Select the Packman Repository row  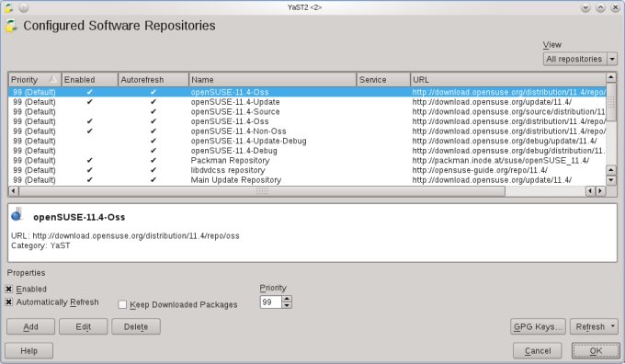click(307, 160)
